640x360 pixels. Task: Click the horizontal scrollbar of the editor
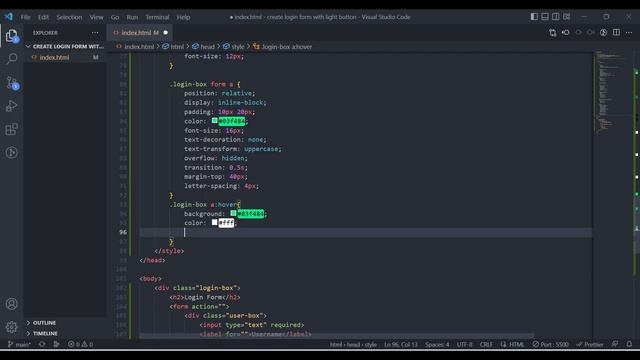pyautogui.click(x=336, y=336)
